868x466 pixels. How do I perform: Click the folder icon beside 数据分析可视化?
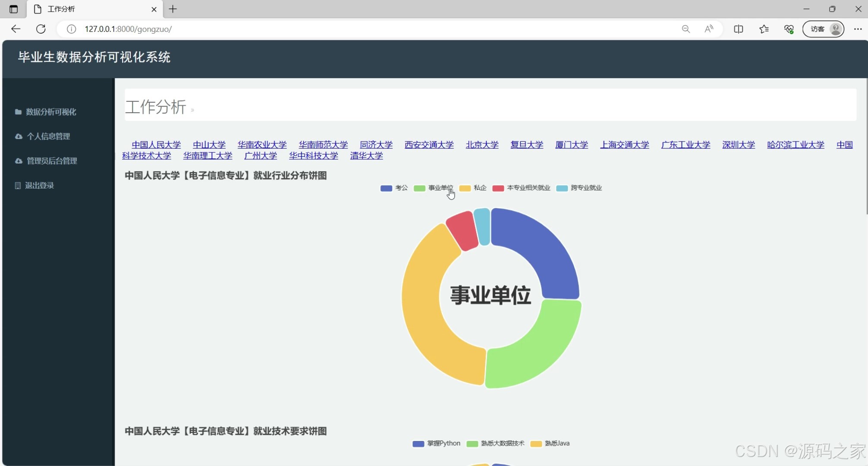18,112
